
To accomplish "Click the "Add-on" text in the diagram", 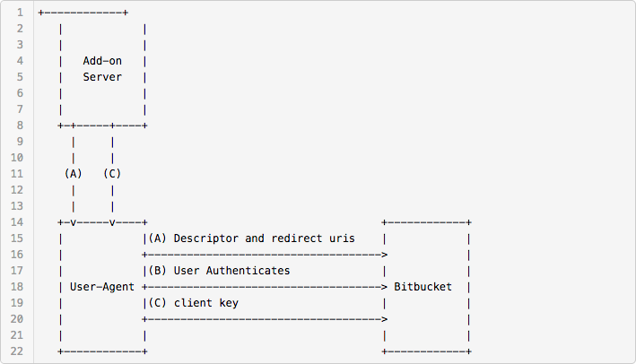I will pos(102,61).
